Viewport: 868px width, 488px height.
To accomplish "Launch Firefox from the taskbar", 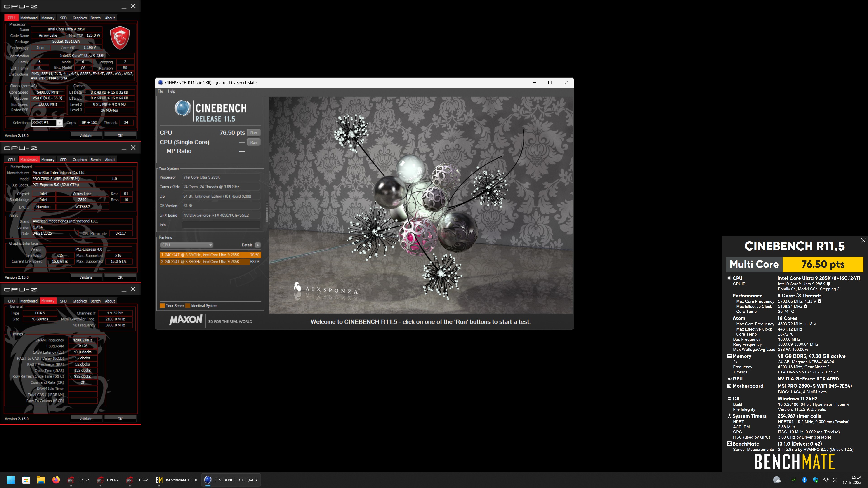I will pos(56,480).
